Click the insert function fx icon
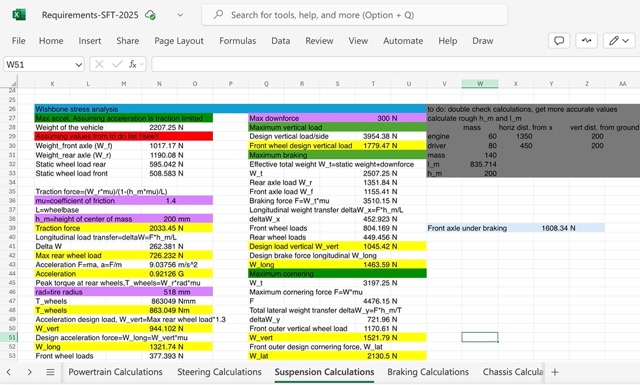Viewport: 640px width, 385px height. click(133, 64)
